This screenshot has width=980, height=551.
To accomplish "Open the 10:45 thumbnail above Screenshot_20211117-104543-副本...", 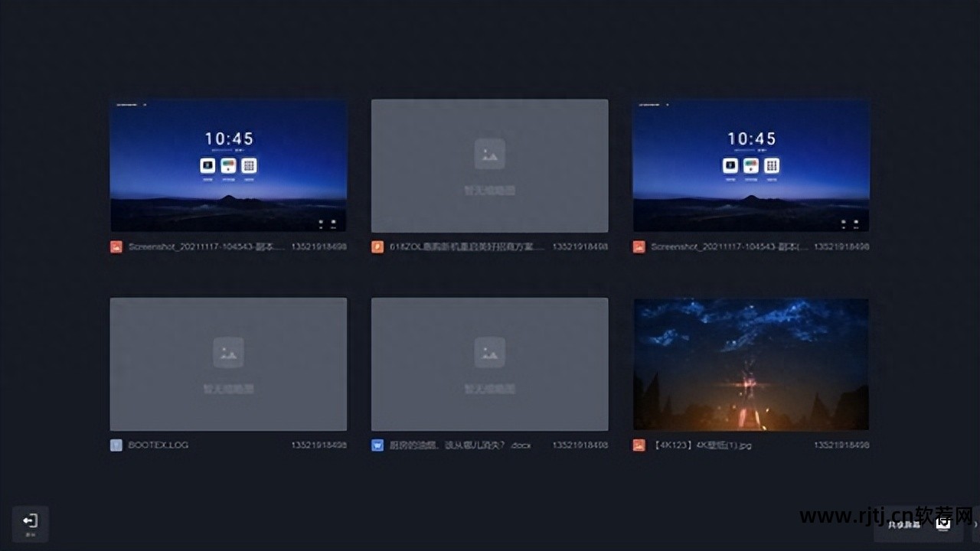I will [x=228, y=165].
